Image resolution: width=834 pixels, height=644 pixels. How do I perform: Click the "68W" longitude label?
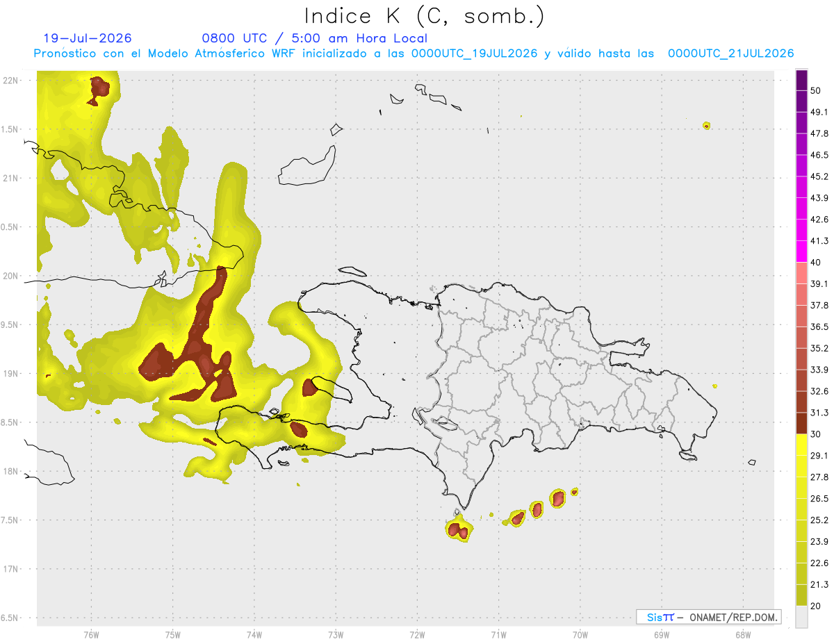pyautogui.click(x=743, y=635)
